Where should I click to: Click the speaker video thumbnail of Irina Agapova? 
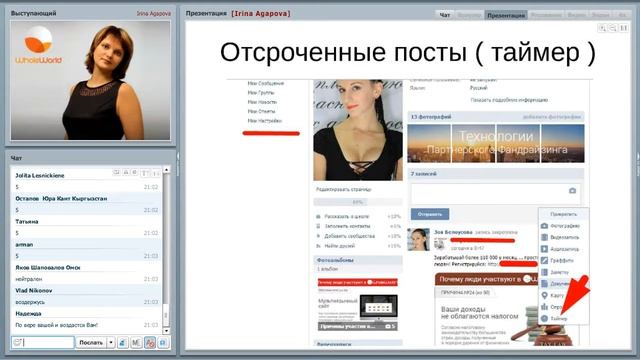click(x=91, y=80)
